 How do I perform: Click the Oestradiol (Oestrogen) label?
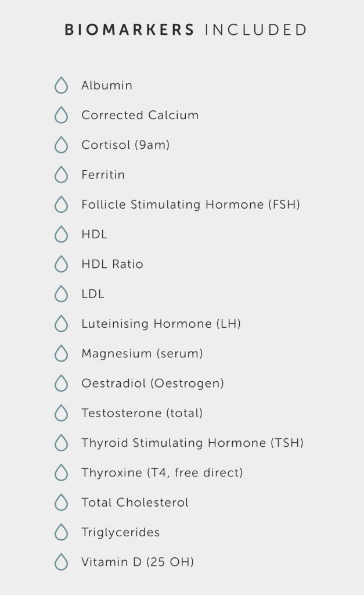152,383
